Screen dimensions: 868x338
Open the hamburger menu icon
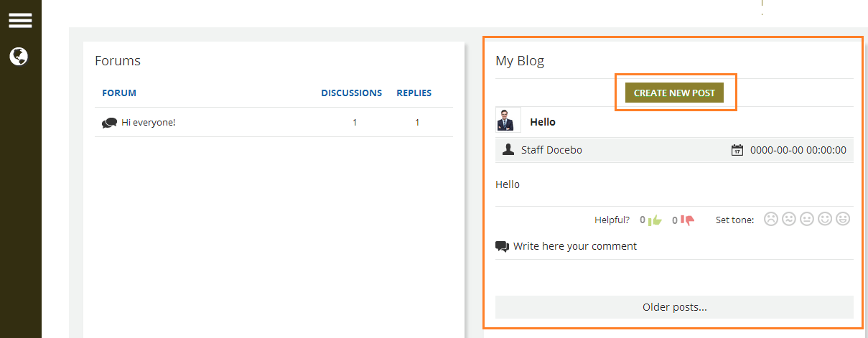[20, 19]
